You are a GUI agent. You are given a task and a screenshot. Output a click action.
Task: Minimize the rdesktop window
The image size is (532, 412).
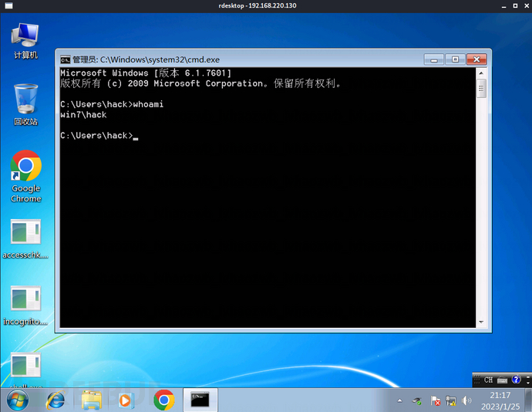coord(503,6)
